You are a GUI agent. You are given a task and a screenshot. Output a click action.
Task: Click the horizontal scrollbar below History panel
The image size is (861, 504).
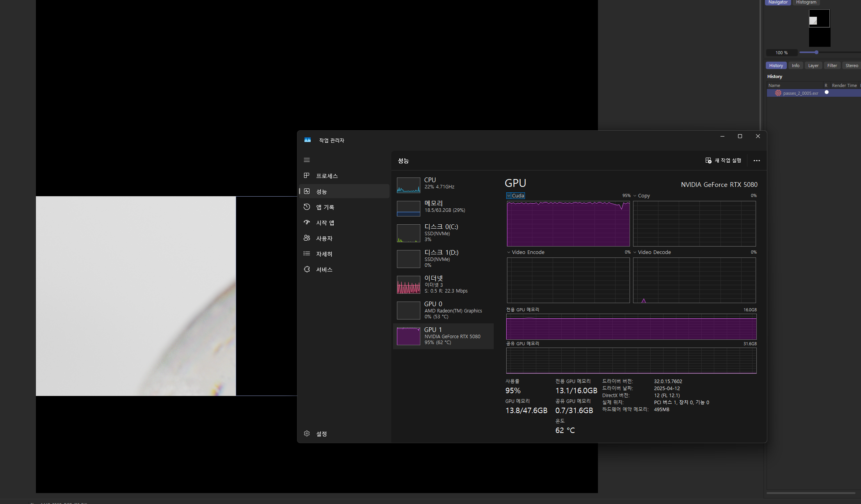click(811, 493)
